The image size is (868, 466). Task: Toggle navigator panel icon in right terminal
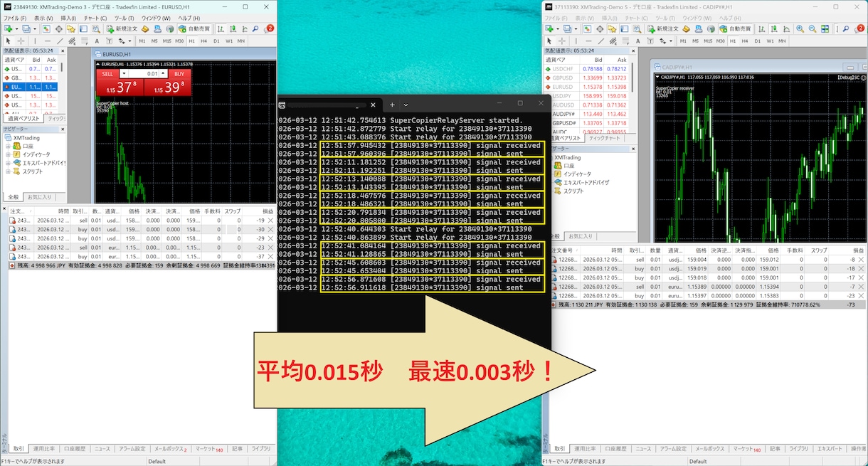(x=612, y=29)
